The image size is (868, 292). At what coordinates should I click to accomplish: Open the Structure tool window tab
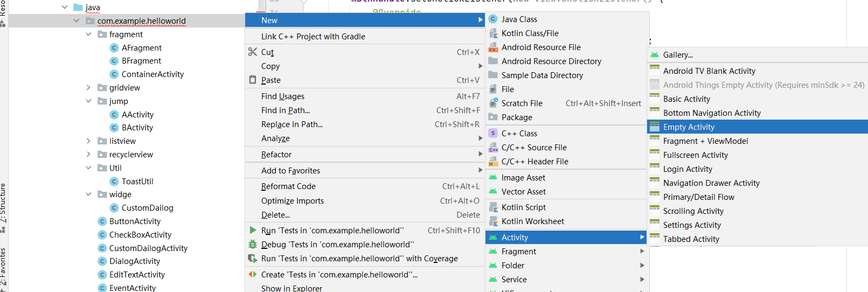[3, 204]
